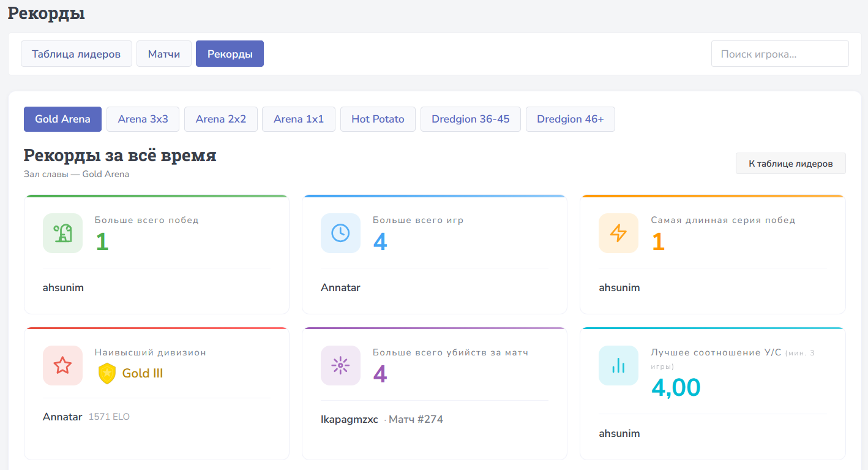Focus the Поиск игрока search field

(779, 54)
